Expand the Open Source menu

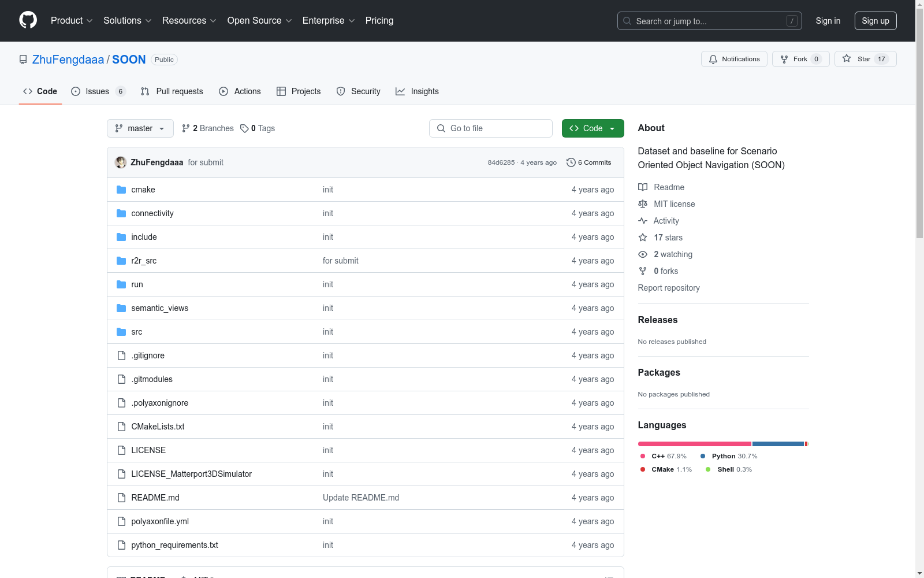(x=260, y=21)
